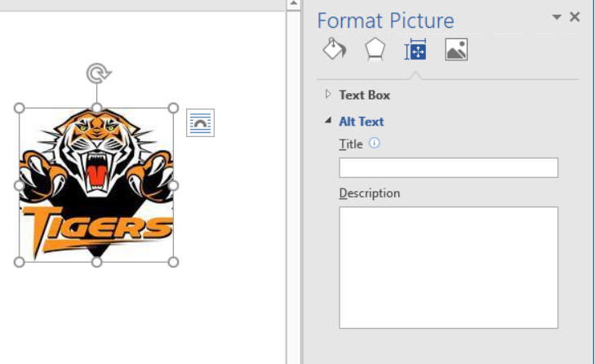This screenshot has width=595, height=364.
Task: Click the Title info icon
Action: click(374, 143)
